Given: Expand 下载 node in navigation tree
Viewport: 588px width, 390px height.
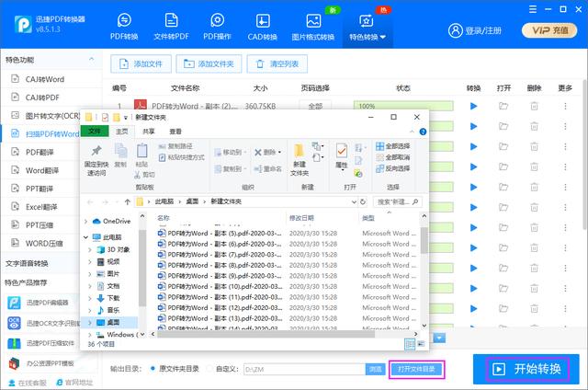Looking at the screenshot, I should [90, 298].
